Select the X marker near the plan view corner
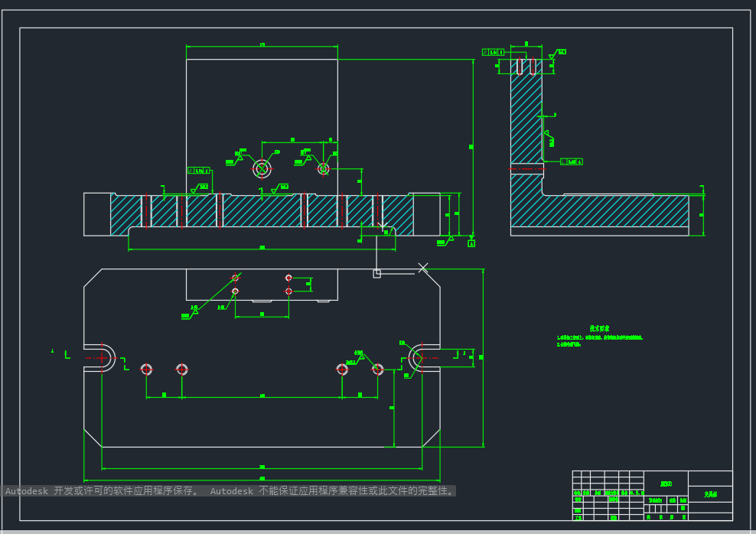Screen dimensions: 756x534 [x=423, y=268]
